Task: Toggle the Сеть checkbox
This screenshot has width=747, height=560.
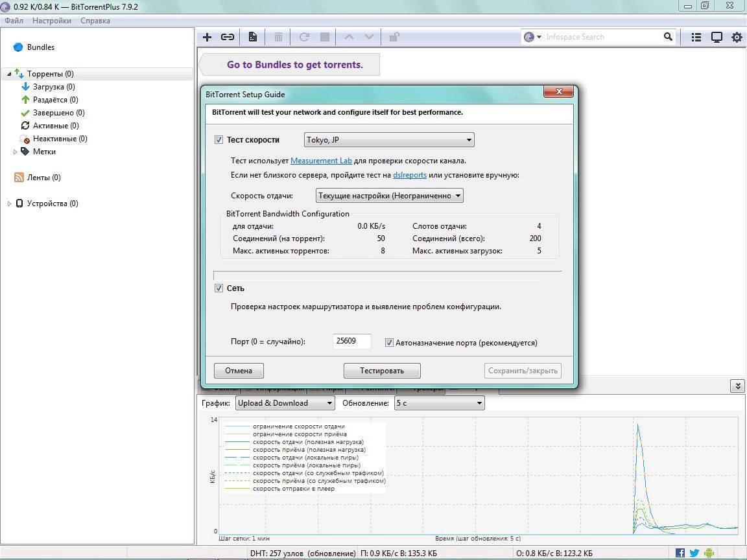Action: click(x=219, y=288)
